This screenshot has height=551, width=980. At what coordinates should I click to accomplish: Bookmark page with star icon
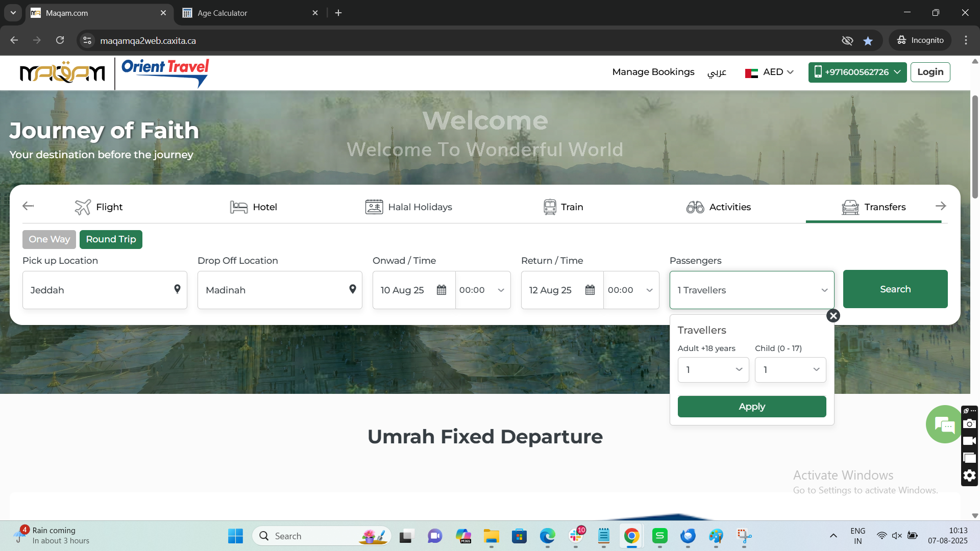868,41
